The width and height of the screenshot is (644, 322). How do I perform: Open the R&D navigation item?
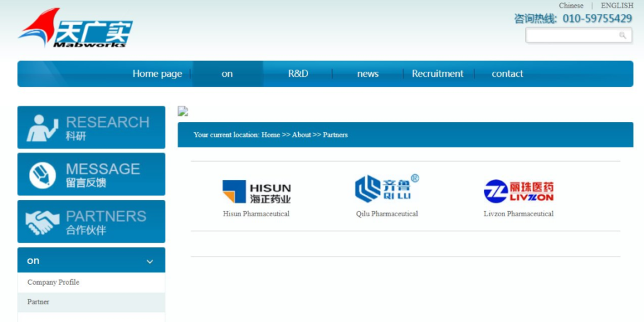tap(298, 74)
